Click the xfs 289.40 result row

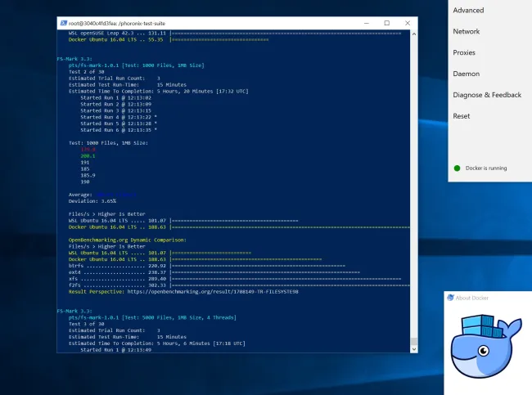[x=235, y=279]
